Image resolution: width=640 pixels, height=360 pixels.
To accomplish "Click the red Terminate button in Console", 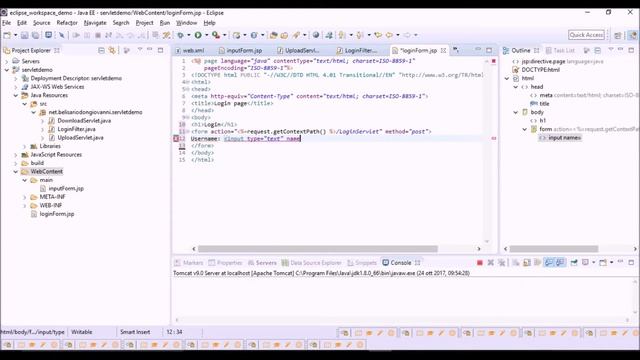I will (480, 262).
